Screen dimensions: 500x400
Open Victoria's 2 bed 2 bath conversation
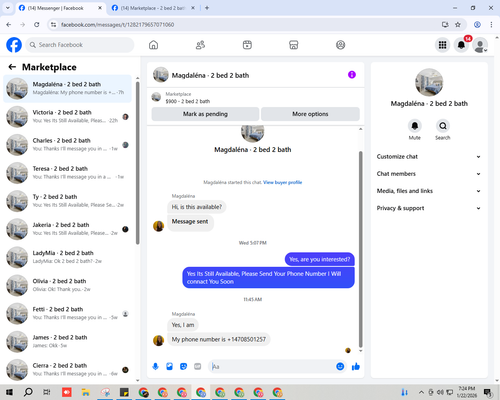[67, 117]
